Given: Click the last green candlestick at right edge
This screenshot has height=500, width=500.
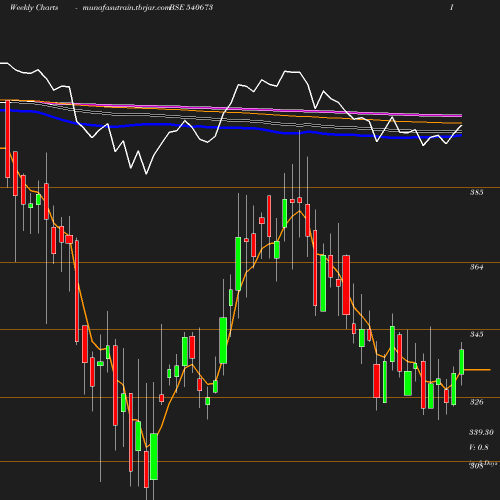Looking at the screenshot, I should tap(462, 362).
